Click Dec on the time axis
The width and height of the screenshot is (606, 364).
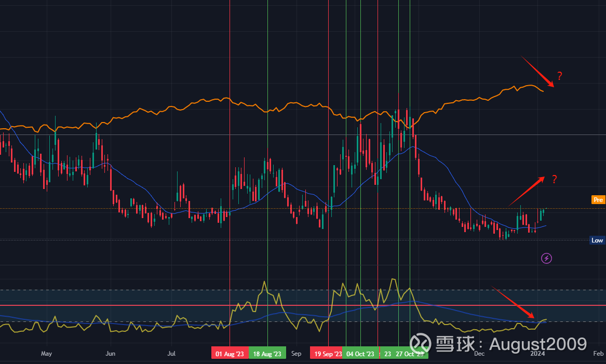(x=479, y=353)
